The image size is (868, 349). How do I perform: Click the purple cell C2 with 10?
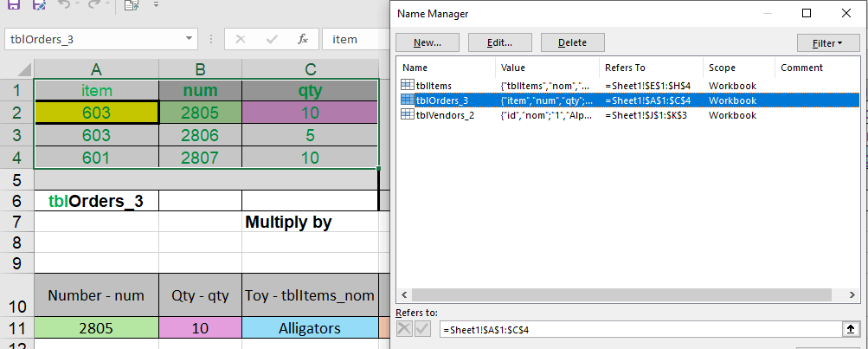pyautogui.click(x=311, y=113)
